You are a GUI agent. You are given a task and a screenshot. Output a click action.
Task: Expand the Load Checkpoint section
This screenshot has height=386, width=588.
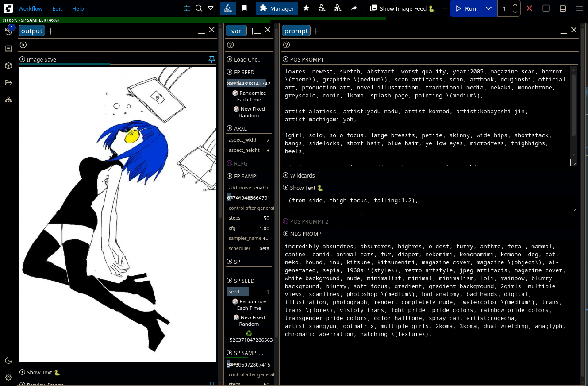230,59
